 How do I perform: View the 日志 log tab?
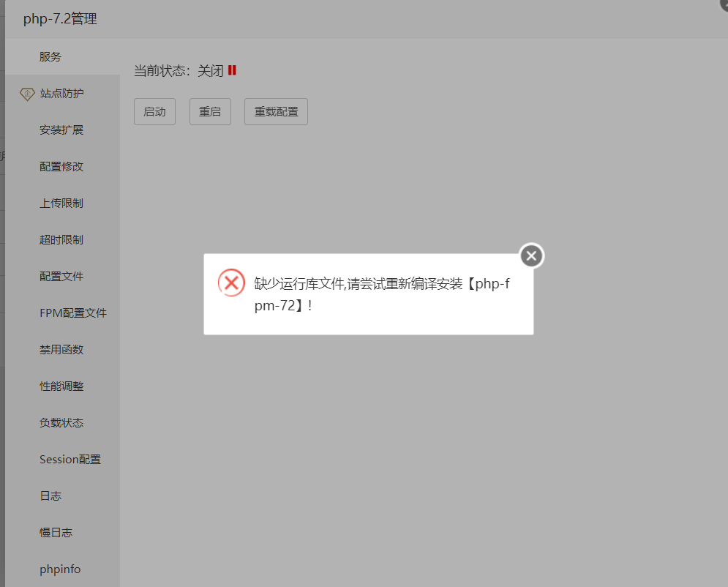[x=63, y=496]
